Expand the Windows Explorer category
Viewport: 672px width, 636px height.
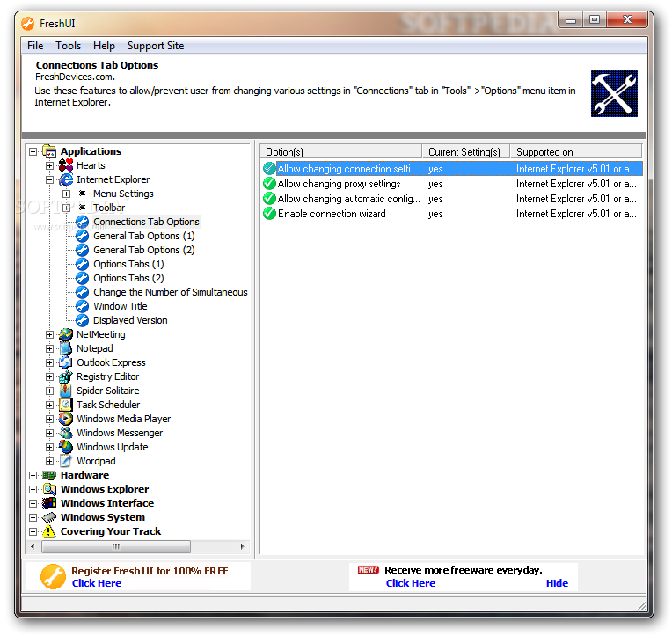tap(33, 489)
